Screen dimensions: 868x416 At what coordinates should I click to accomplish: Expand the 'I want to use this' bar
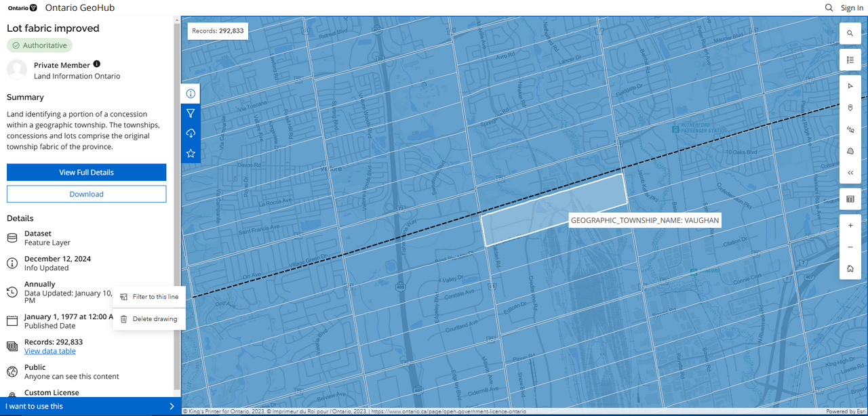pyautogui.click(x=90, y=407)
